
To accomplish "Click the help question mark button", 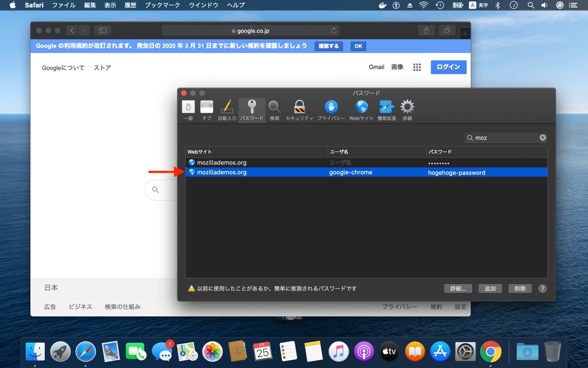I will 543,289.
